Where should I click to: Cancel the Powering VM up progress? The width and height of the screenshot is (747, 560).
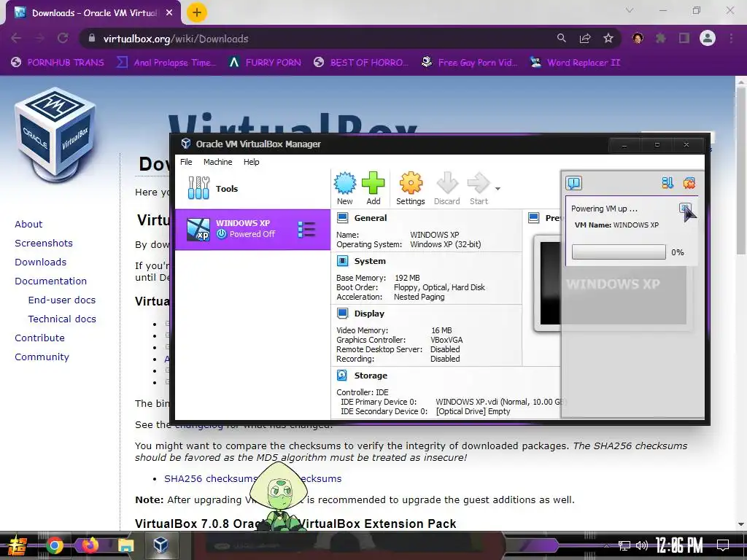point(685,208)
